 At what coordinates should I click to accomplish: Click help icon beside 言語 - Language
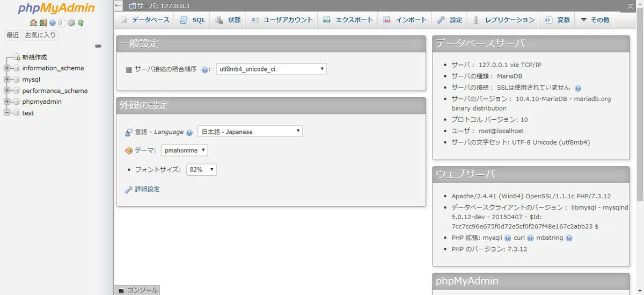[189, 132]
